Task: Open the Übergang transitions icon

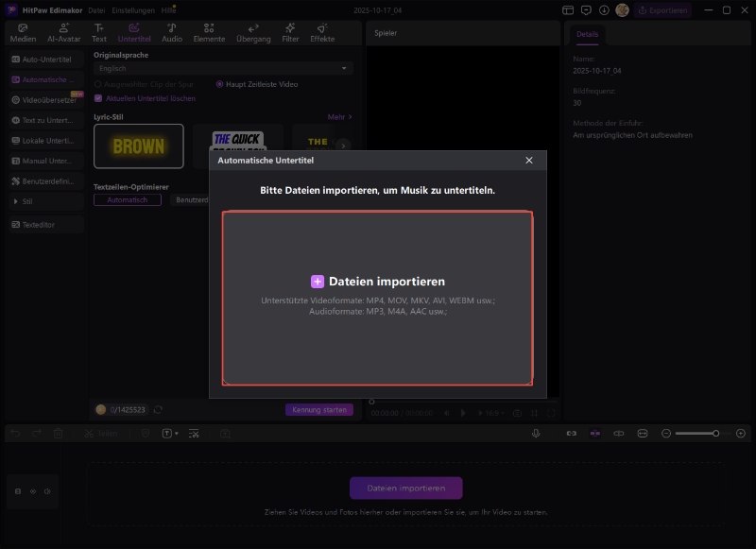Action: (x=252, y=33)
